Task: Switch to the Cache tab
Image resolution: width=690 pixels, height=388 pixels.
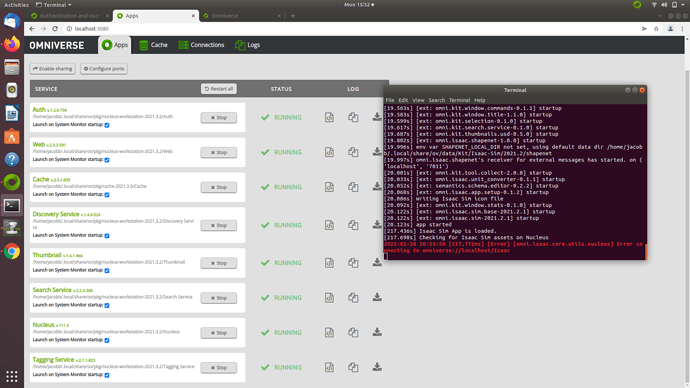Action: point(153,45)
